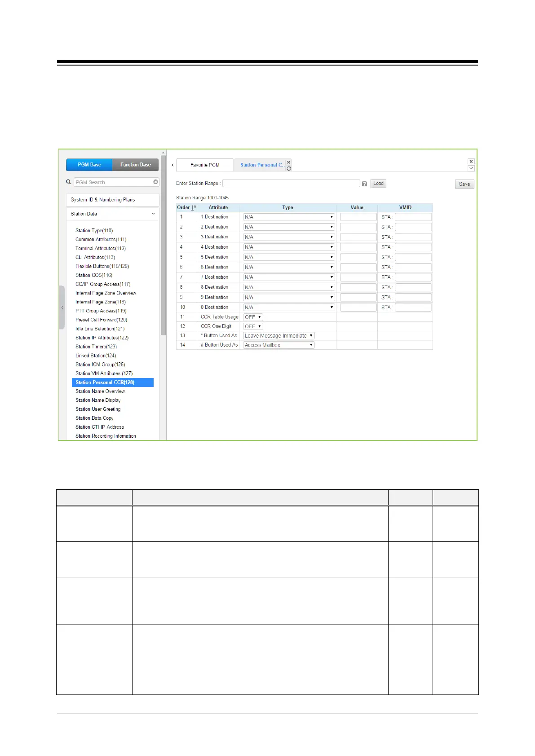535x756 pixels.
Task: Open Linked Station(124)
Action: click(x=95, y=356)
